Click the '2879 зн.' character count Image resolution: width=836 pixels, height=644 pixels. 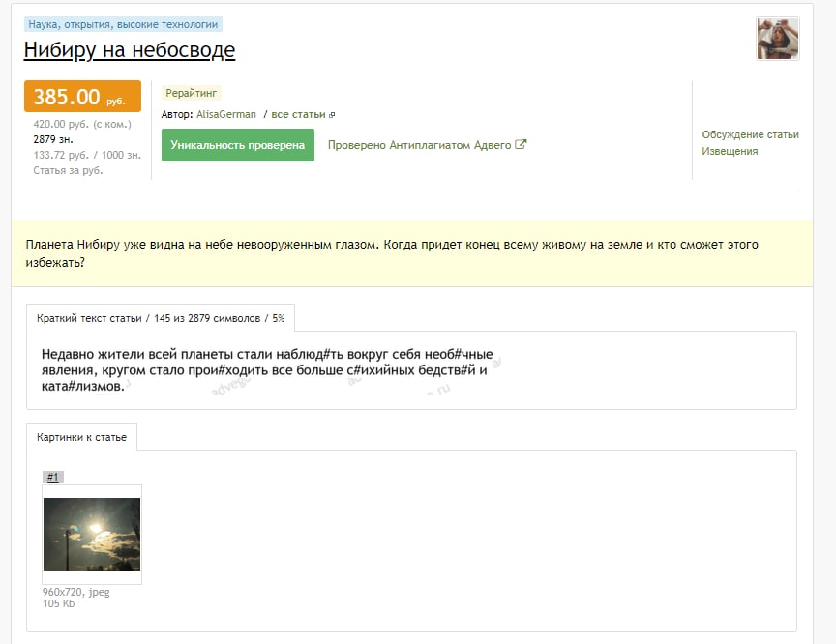[53, 139]
